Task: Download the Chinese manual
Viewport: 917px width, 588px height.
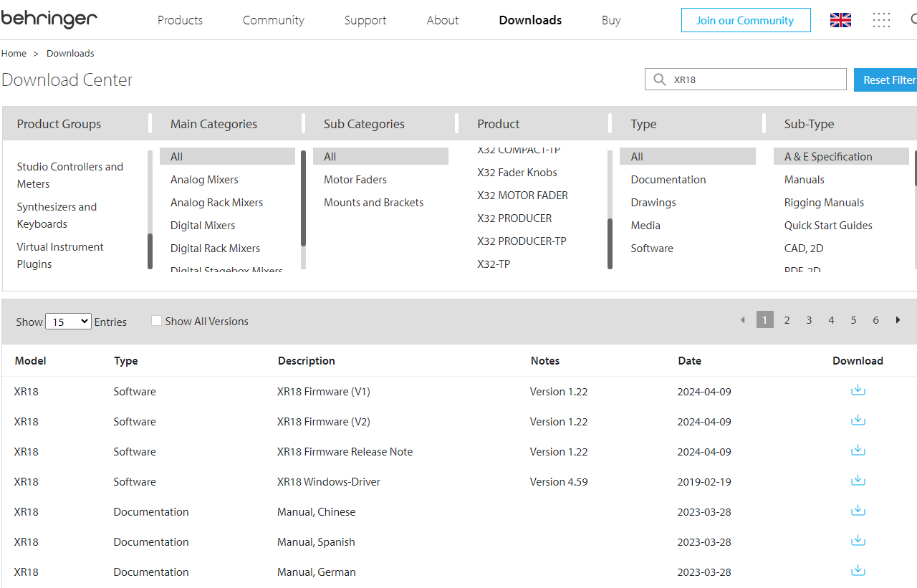Action: point(858,511)
